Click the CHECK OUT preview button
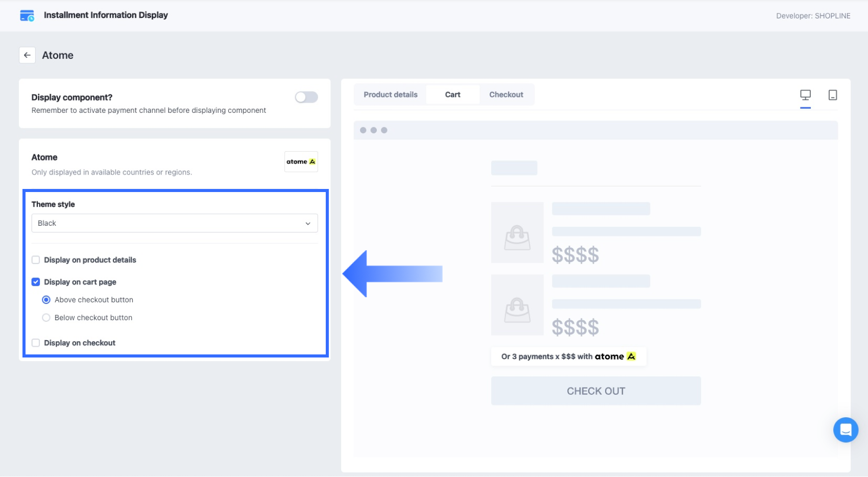Screen dimensions: 868x477 (596, 391)
